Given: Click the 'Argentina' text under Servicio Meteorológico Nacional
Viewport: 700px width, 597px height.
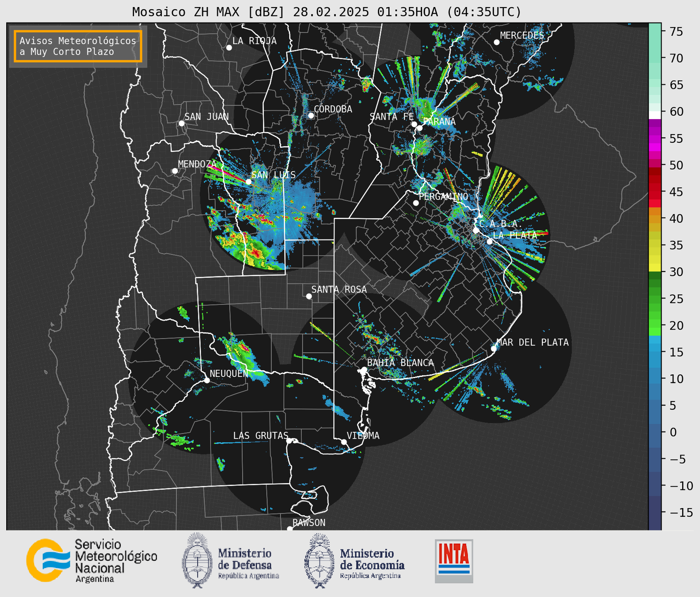Looking at the screenshot, I should (95, 579).
